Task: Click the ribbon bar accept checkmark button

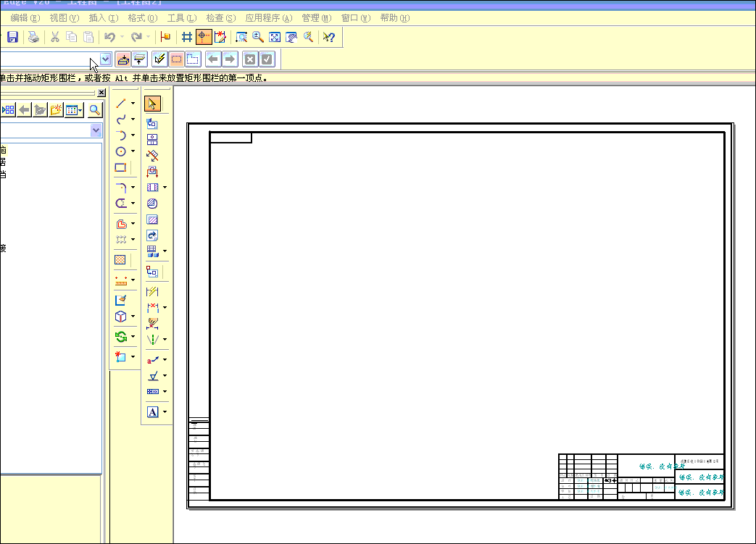Action: (x=266, y=59)
